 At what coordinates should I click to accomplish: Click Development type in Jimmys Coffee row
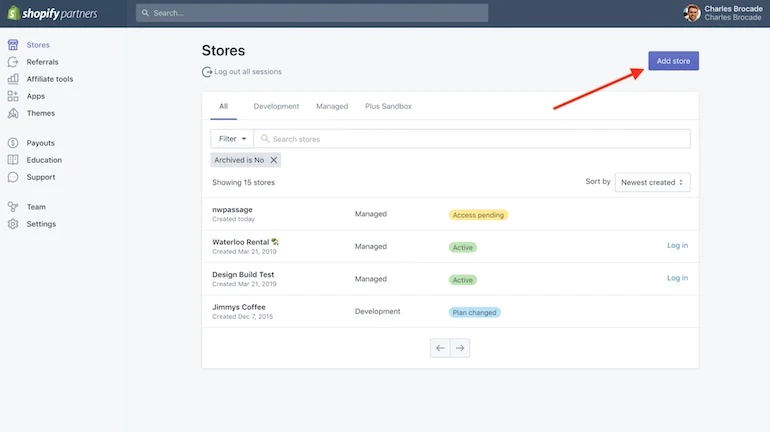coord(378,311)
